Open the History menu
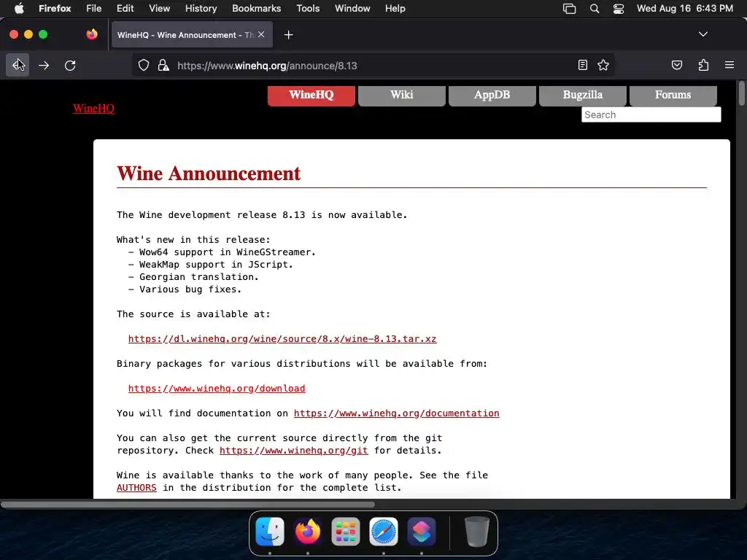The width and height of the screenshot is (747, 560). [x=201, y=8]
